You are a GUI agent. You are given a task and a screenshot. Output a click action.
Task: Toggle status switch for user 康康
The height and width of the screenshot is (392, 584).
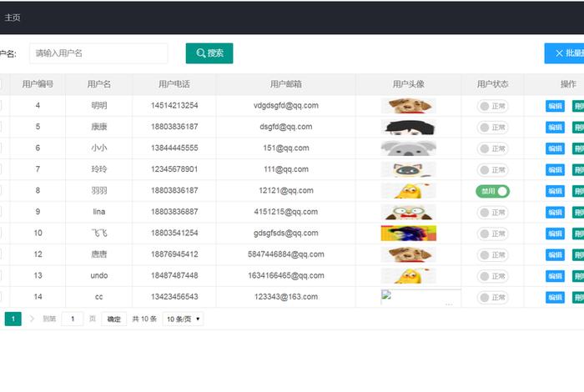493,128
